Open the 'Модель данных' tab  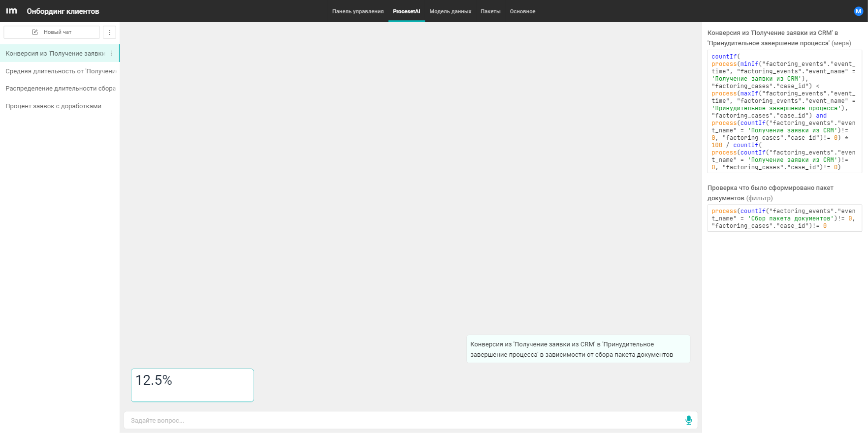pyautogui.click(x=450, y=11)
